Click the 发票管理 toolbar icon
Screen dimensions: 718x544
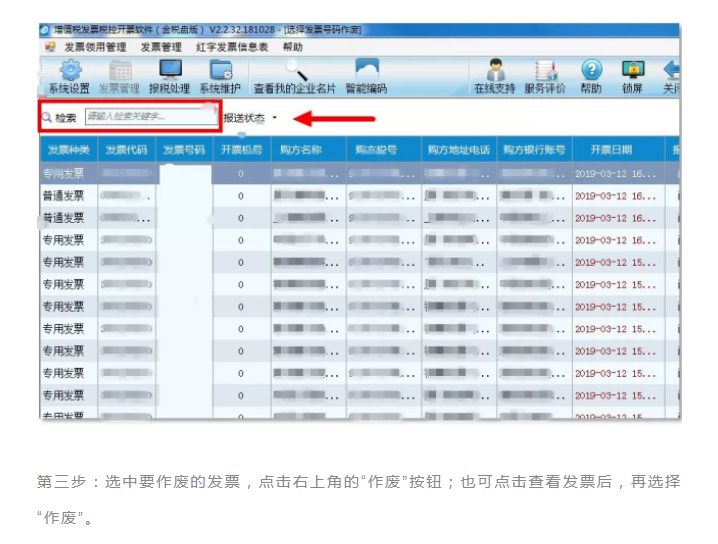point(120,71)
